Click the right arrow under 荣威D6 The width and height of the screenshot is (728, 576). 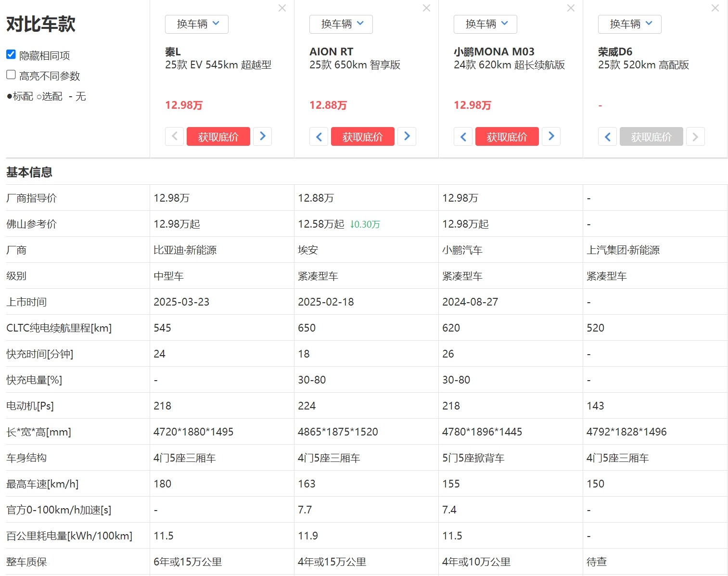696,137
